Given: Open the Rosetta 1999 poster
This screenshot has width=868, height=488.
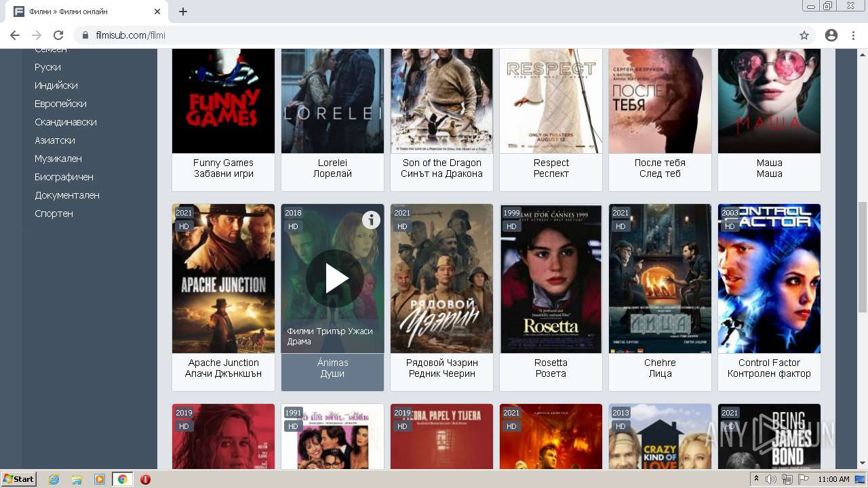Looking at the screenshot, I should [551, 279].
